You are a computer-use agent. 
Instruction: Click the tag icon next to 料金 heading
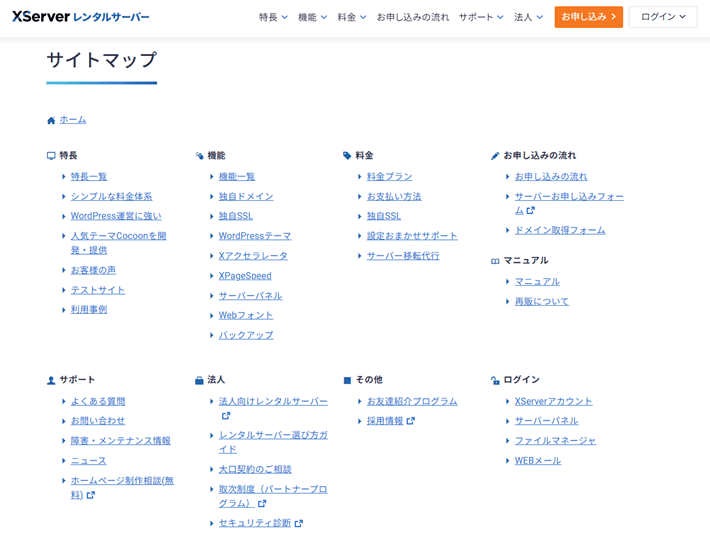pos(347,156)
